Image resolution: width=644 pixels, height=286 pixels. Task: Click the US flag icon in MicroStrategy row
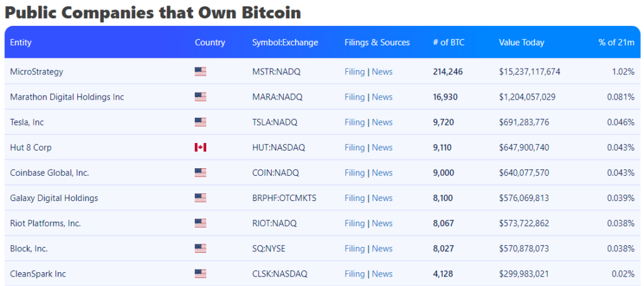tap(201, 72)
